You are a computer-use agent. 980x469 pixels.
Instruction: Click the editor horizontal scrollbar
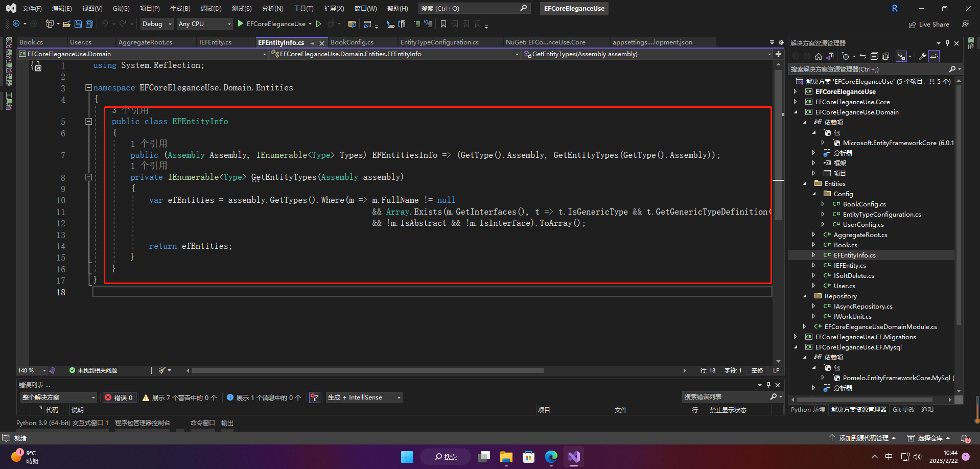click(x=368, y=370)
